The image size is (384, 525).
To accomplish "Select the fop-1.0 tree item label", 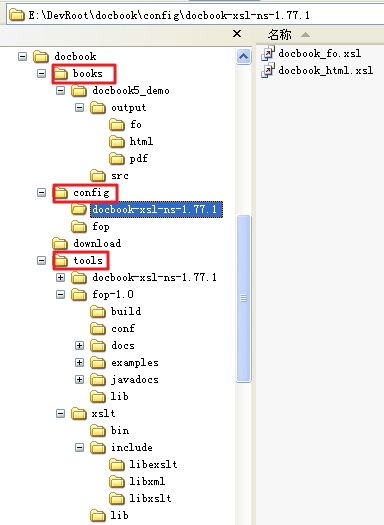I will coord(113,295).
